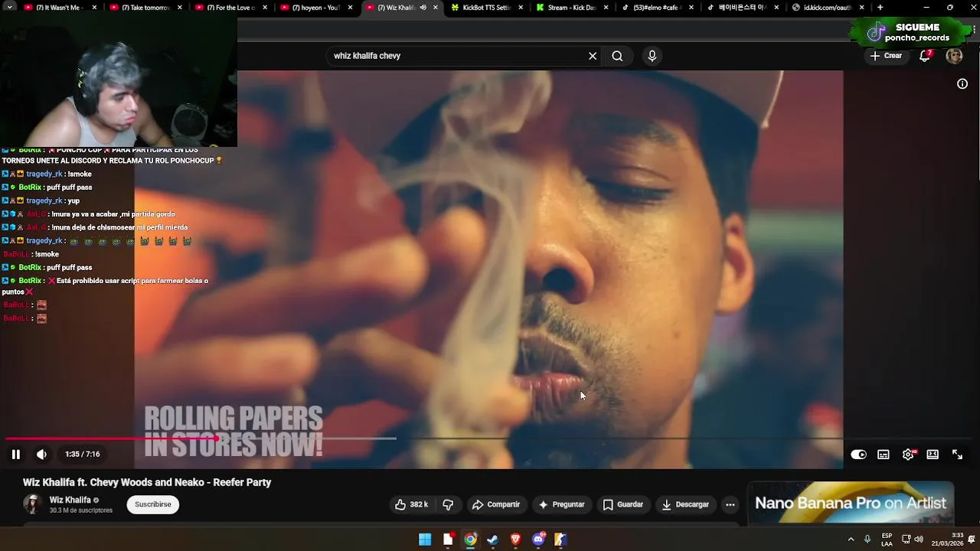Mute the Wiz Khalifa tab audio icon
This screenshot has width=980, height=551.
423,8
